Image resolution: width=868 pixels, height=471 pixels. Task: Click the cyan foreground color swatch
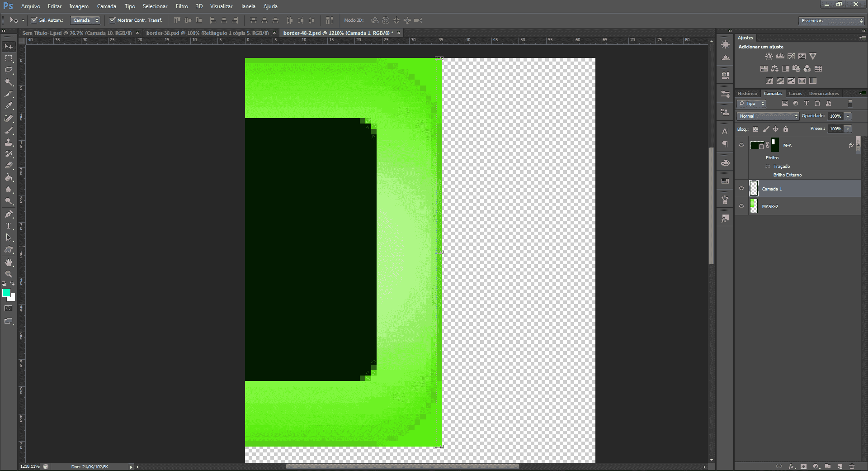pyautogui.click(x=6, y=293)
